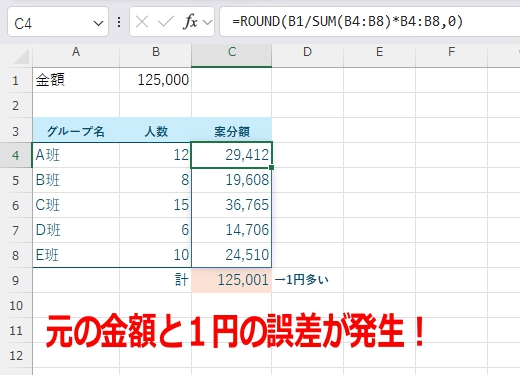Click the 人数 header cell
The height and width of the screenshot is (375, 520).
coord(156,131)
